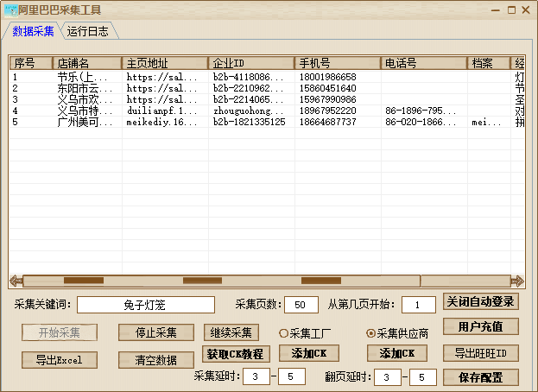Export data with 导出Excel button
This screenshot has height=392, width=538.
click(x=60, y=360)
